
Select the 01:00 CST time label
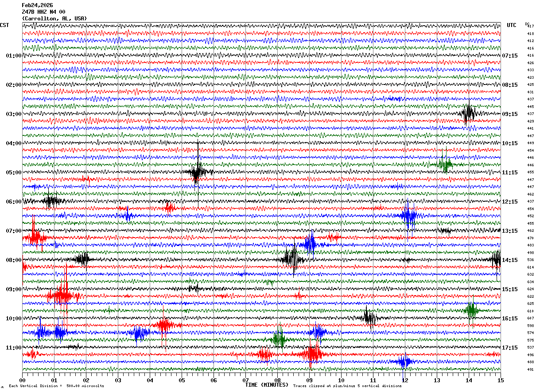click(13, 56)
